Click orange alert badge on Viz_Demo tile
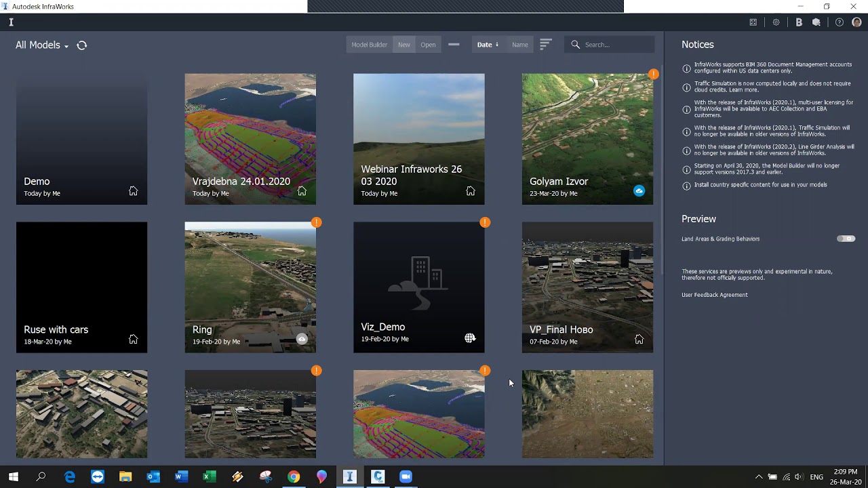The image size is (868, 488). coord(485,222)
